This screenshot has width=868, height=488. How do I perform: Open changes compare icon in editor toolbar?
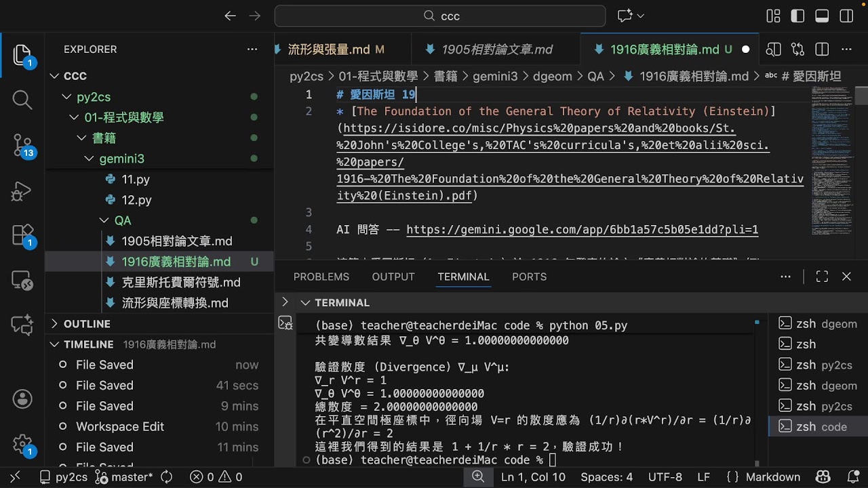pos(797,49)
